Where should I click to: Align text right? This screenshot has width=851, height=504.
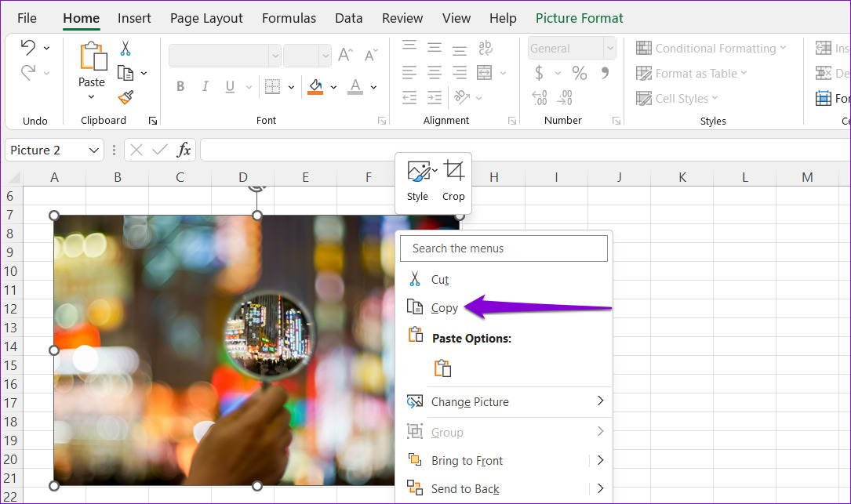point(460,72)
